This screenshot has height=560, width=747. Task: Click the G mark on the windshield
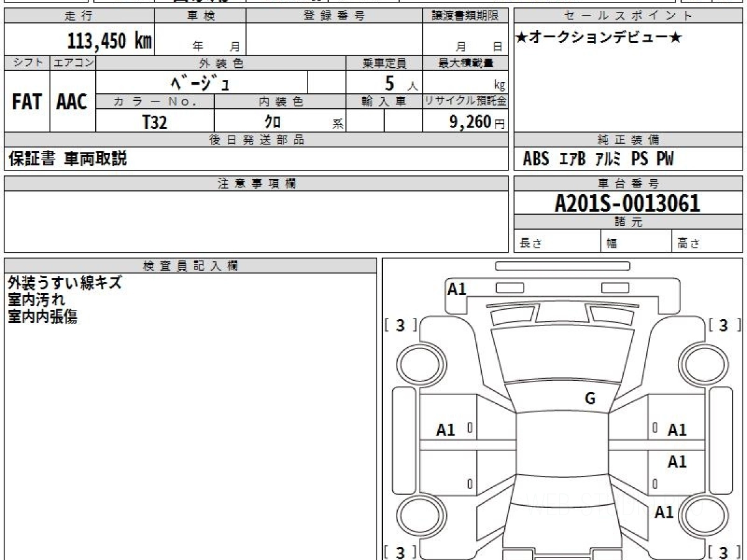point(590,399)
